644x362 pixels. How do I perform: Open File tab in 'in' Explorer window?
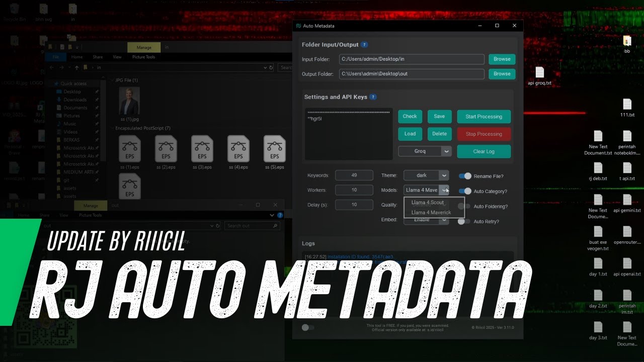55,57
